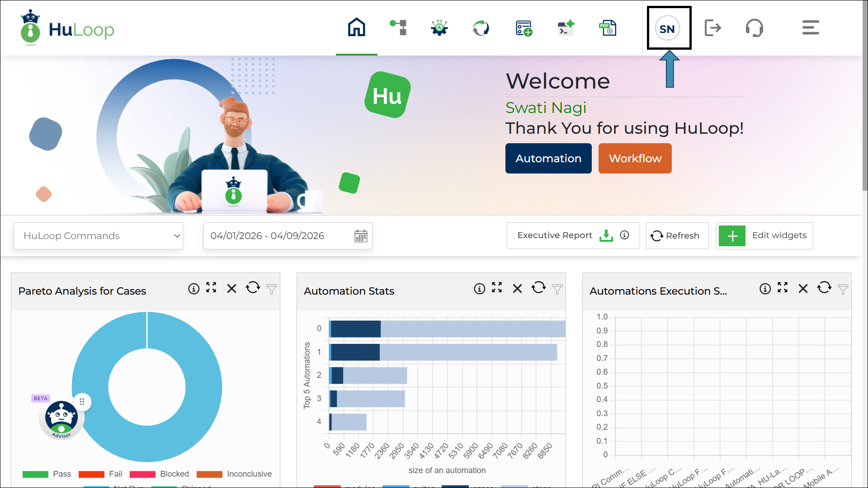Download the Executive Report
The height and width of the screenshot is (488, 868).
pyautogui.click(x=606, y=235)
